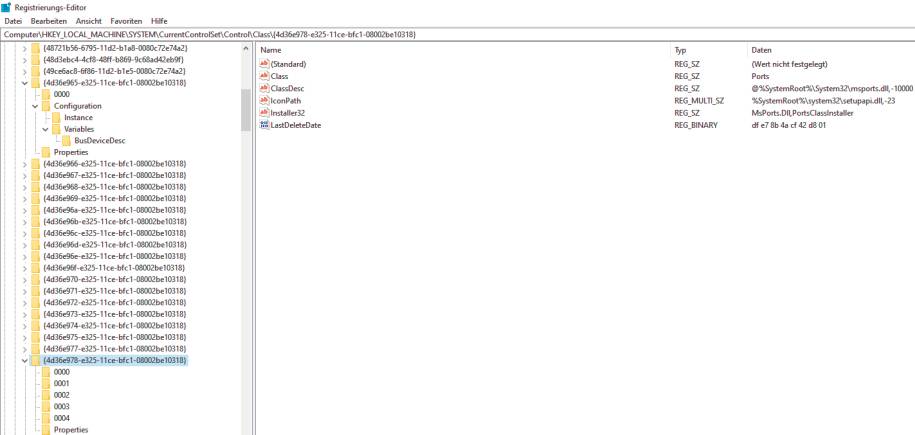Select the folder icon of key {4d36e965-e325-11ce-bfc1-08002be10318}
The image size is (915, 435).
pyautogui.click(x=36, y=83)
